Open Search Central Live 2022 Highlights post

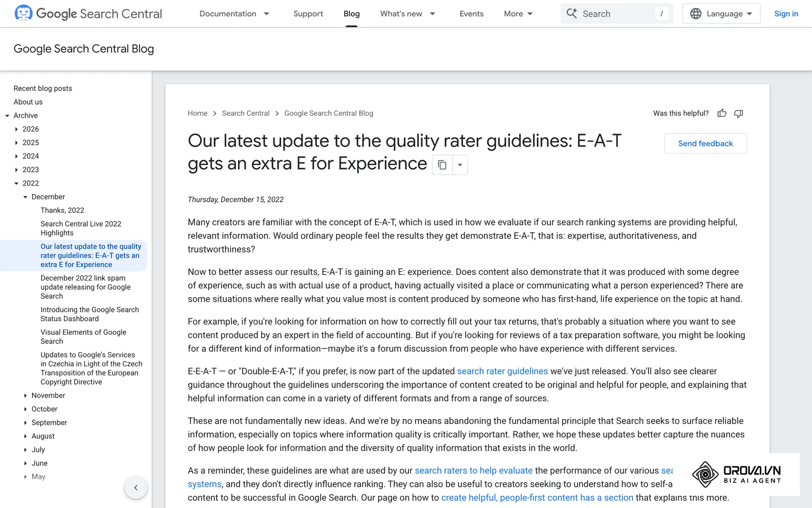click(81, 229)
